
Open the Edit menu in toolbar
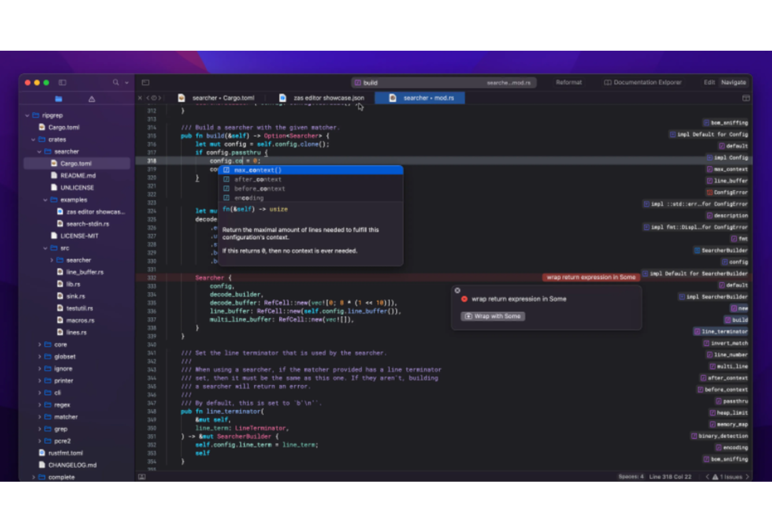(x=709, y=82)
